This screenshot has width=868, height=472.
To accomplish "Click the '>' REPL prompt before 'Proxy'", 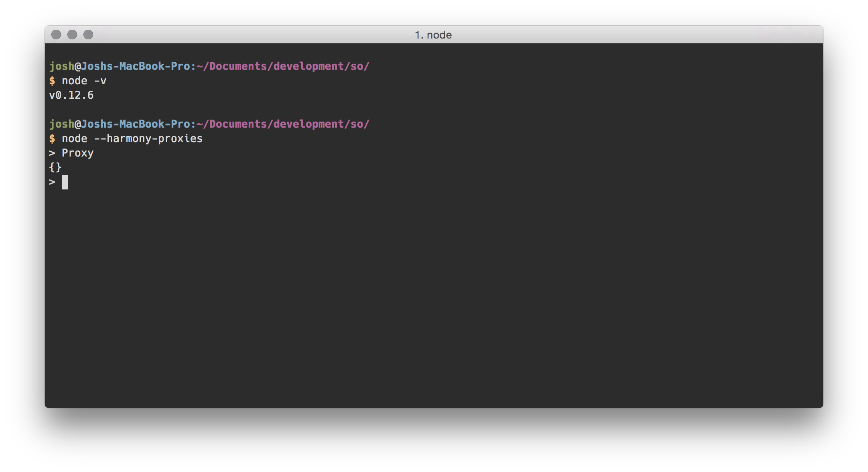I will pos(52,153).
